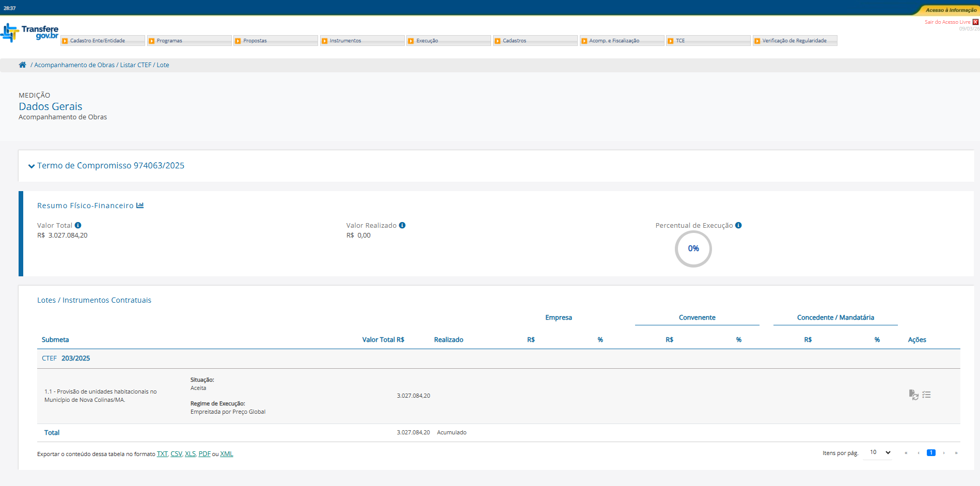980x486 pixels.
Task: Collapse the Termo de Compromisso 974063/2025 section
Action: [x=31, y=166]
